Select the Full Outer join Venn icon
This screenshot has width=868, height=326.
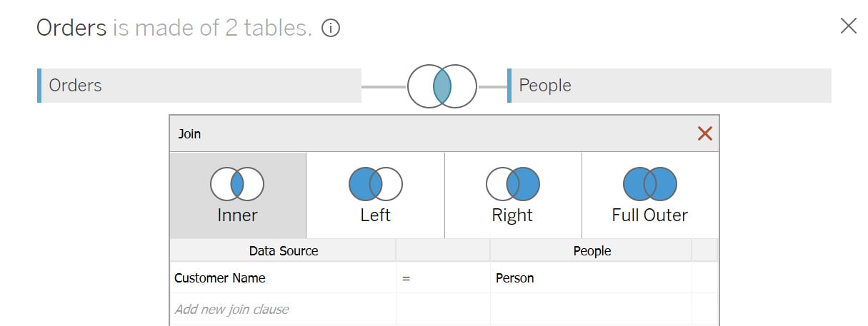(650, 185)
